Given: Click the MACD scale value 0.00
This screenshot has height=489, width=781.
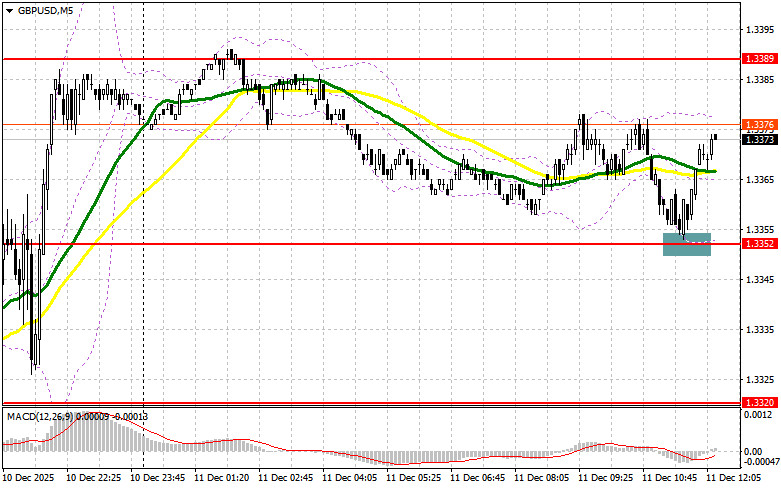Looking at the screenshot, I should click(x=753, y=452).
